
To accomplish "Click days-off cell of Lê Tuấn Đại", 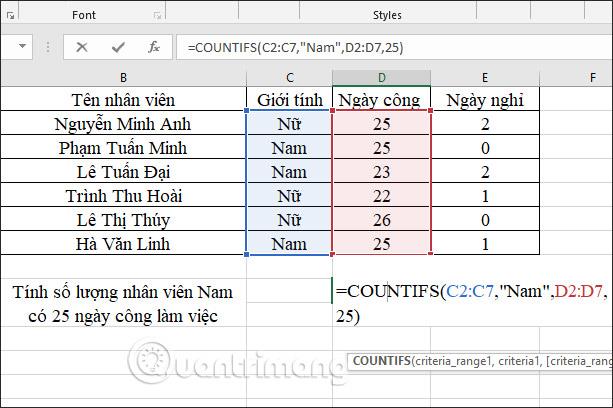I will 485,171.
